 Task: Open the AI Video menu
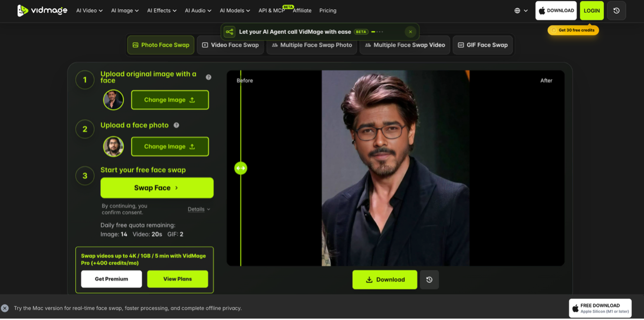[x=89, y=10]
